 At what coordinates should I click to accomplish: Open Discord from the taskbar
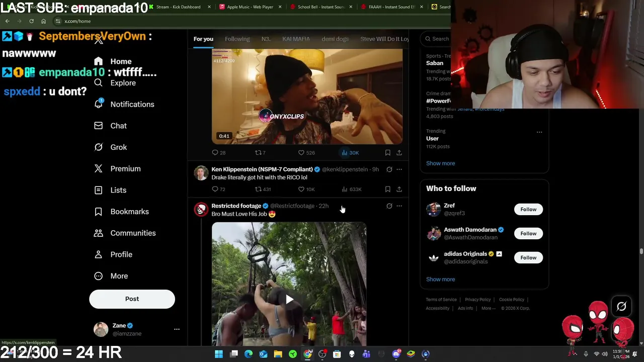(396, 354)
